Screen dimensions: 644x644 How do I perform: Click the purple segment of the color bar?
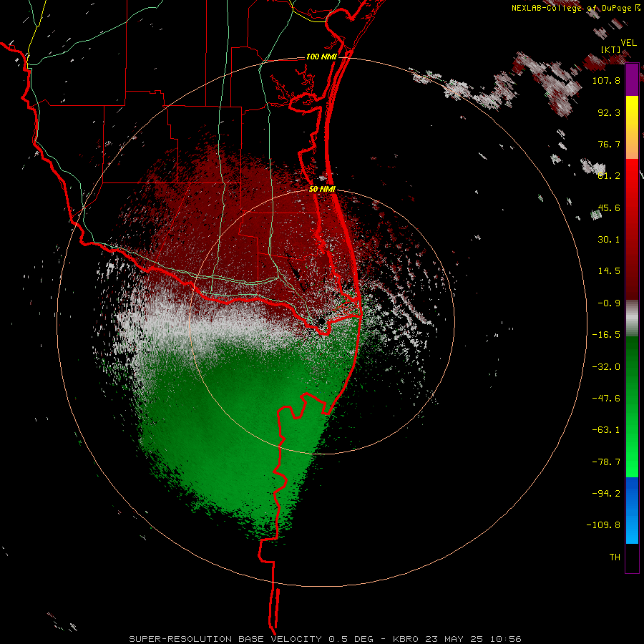pos(632,80)
